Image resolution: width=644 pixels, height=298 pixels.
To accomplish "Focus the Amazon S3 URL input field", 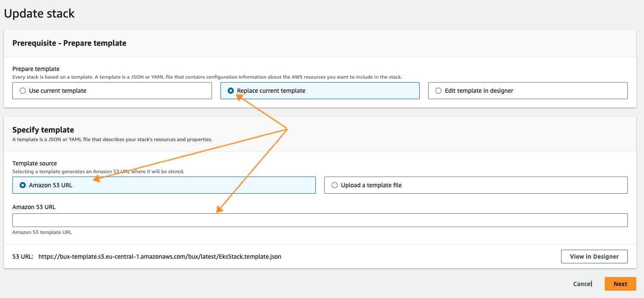I will 320,220.
